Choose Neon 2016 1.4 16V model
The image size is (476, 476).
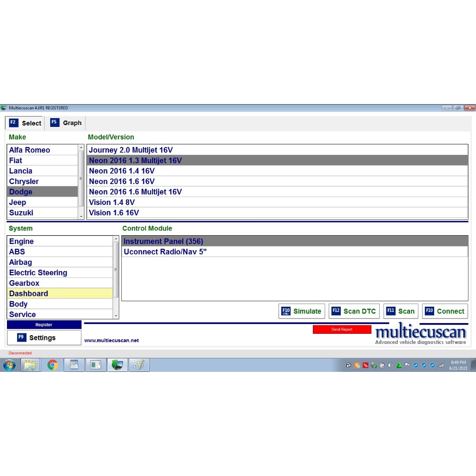point(277,171)
